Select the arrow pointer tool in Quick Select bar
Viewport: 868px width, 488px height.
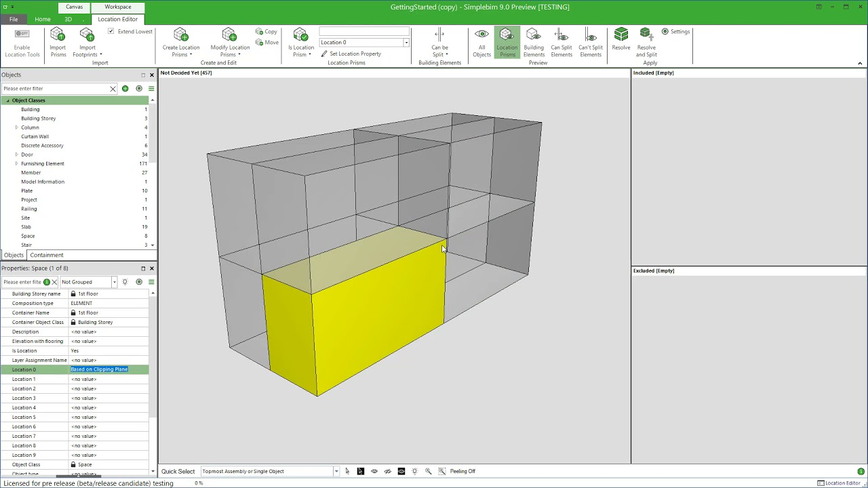pyautogui.click(x=347, y=471)
